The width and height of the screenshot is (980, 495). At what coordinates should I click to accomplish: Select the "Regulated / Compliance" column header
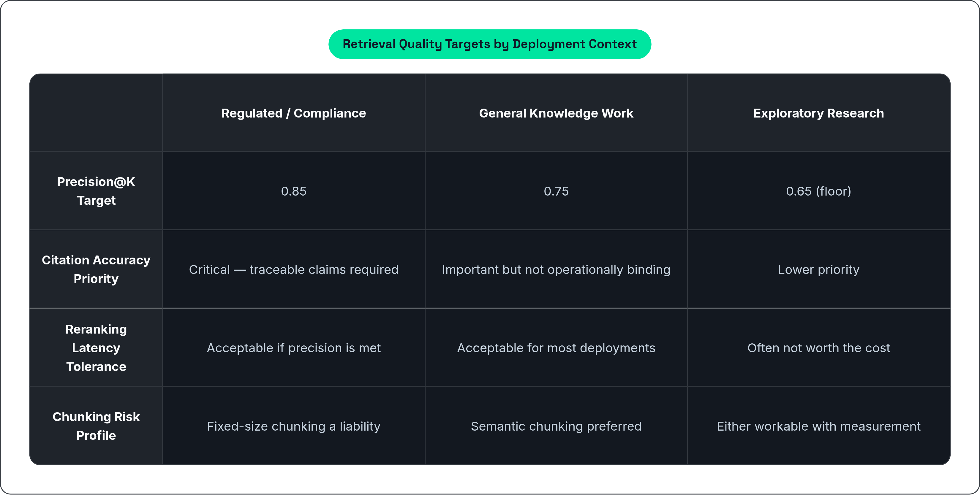tap(293, 113)
